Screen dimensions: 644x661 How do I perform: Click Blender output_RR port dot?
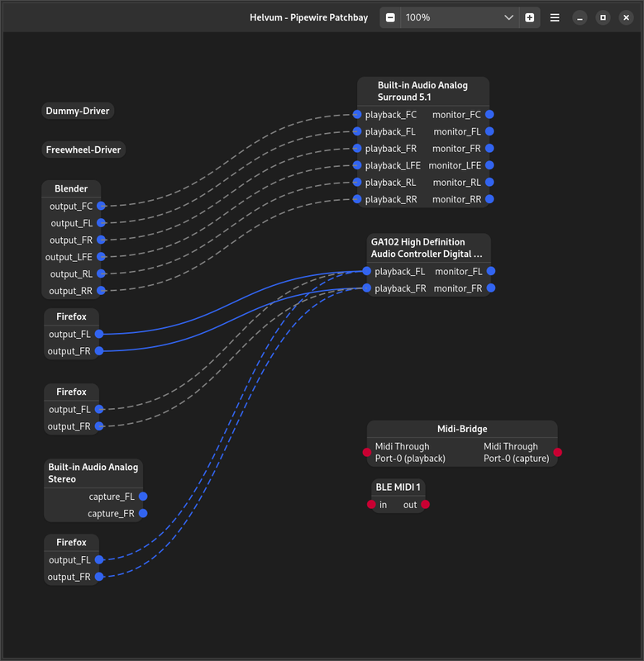[x=101, y=290]
